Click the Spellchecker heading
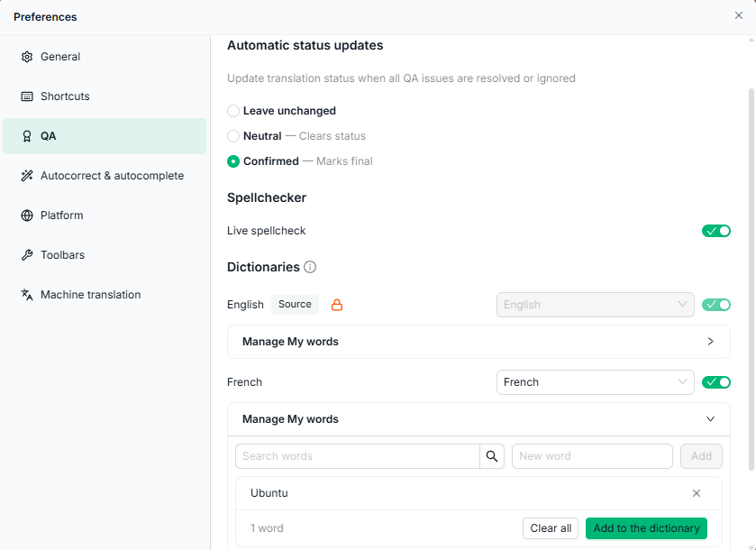Screen dimensions: 756x550 (267, 197)
